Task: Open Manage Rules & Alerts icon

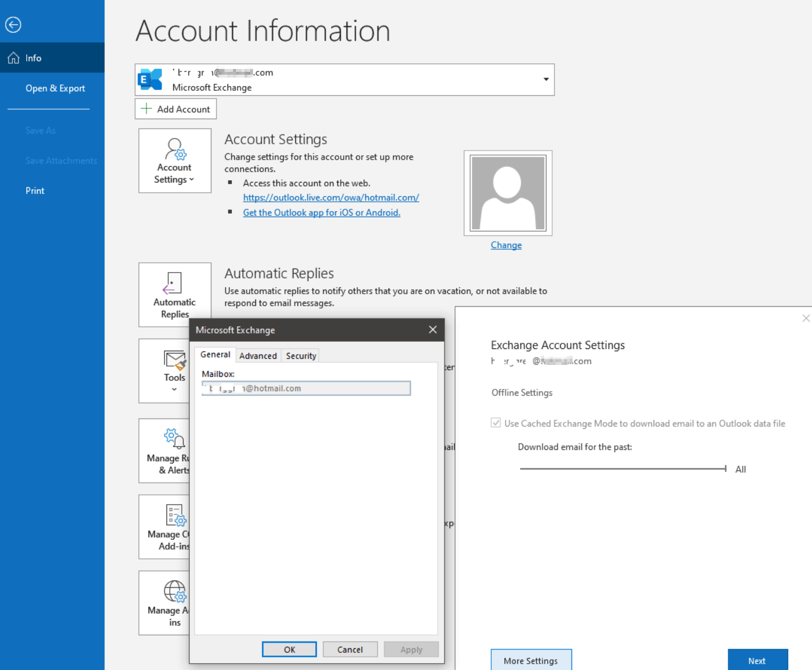Action: 173,438
